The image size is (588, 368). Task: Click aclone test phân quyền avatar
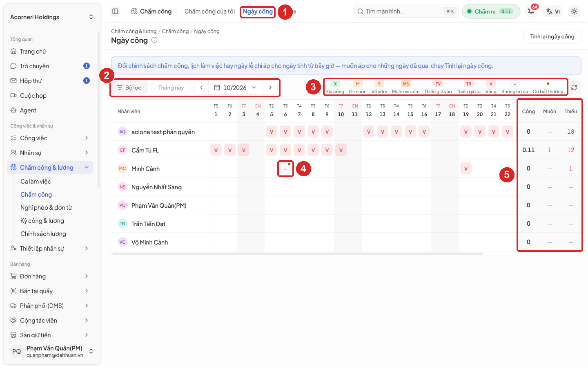(122, 132)
